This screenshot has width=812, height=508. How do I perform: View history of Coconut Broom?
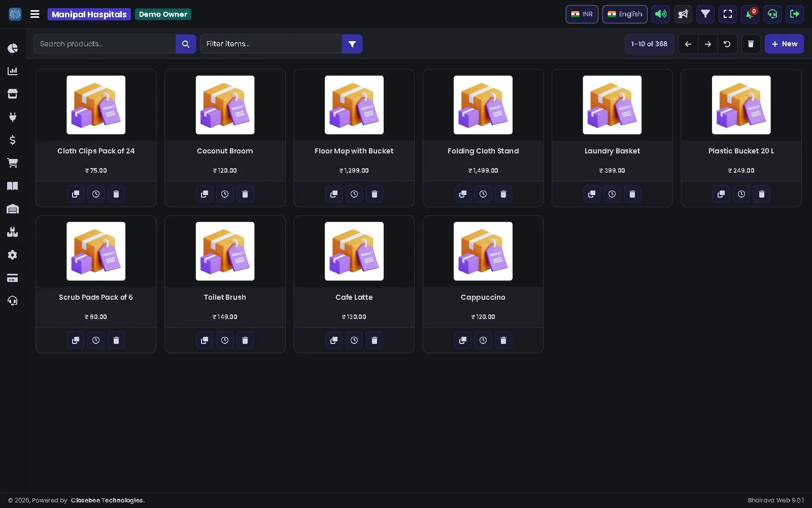(225, 194)
